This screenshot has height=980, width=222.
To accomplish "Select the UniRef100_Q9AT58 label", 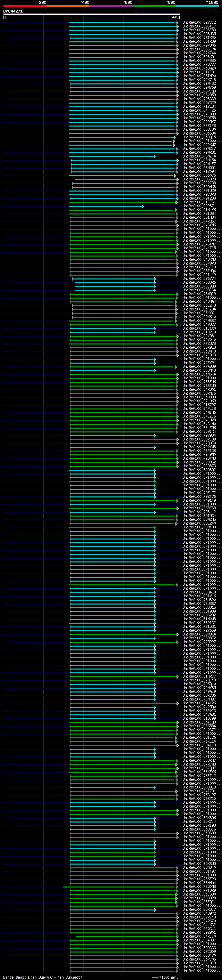I will pyautogui.click(x=199, y=118).
